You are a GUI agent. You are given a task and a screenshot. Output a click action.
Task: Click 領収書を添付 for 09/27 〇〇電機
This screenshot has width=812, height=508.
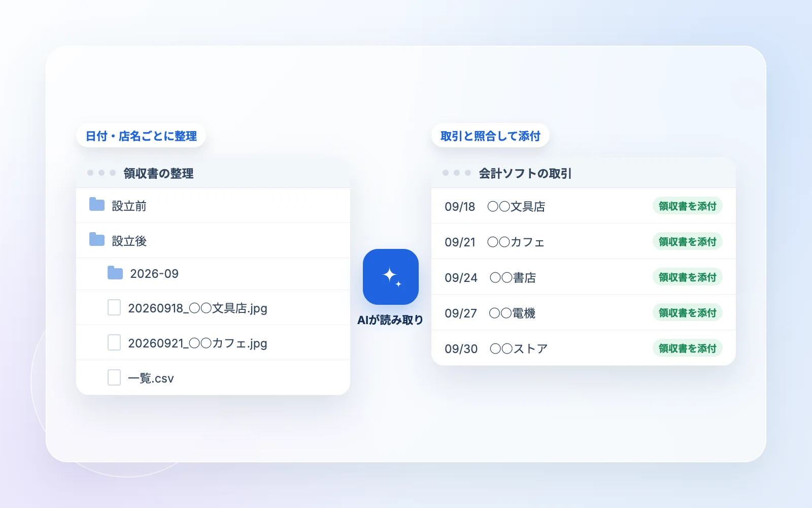coord(687,313)
